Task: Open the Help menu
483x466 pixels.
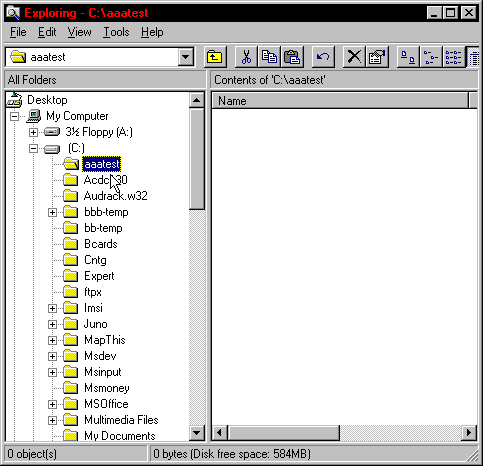Action: (x=152, y=32)
